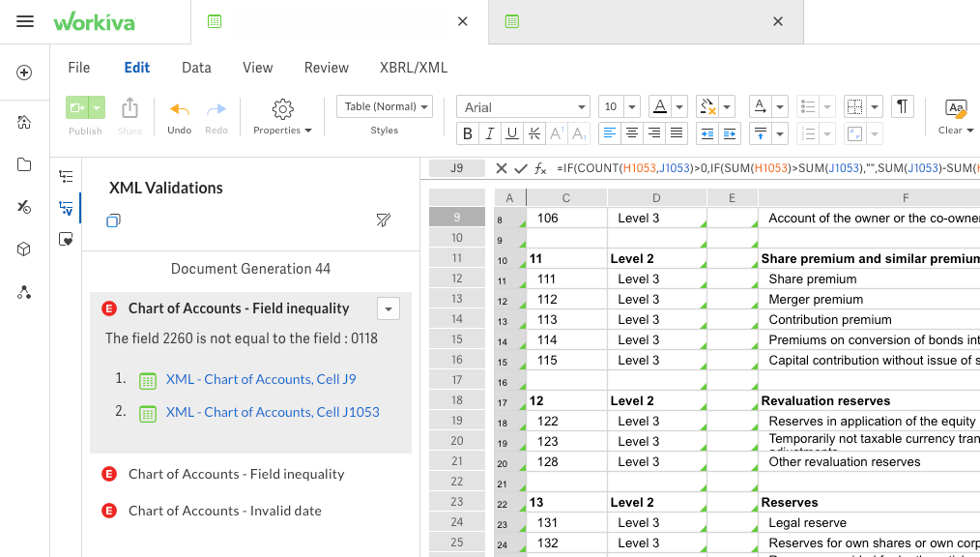Open the Review menu
Viewport: 980px width, 557px height.
pos(327,68)
